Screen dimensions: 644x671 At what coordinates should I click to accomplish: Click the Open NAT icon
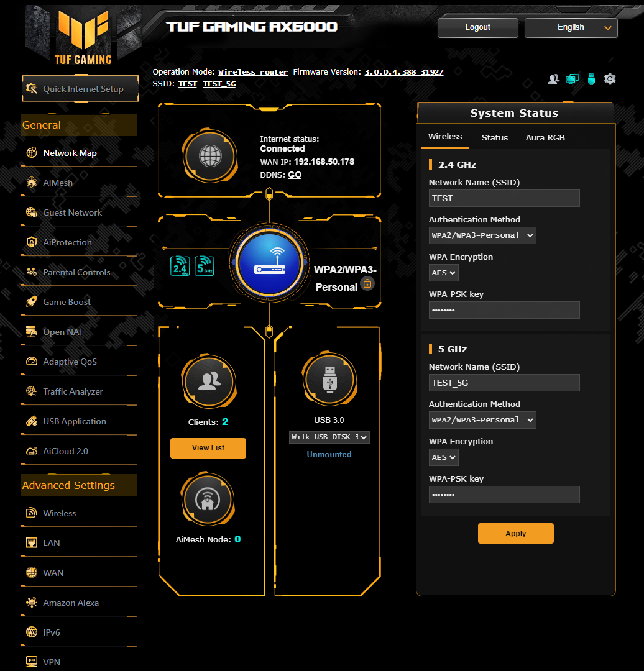[32, 332]
